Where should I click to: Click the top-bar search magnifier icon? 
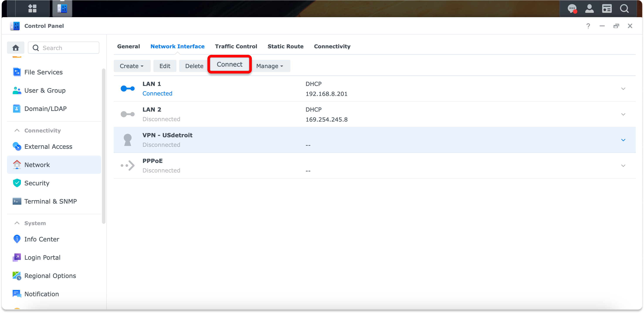click(x=624, y=8)
